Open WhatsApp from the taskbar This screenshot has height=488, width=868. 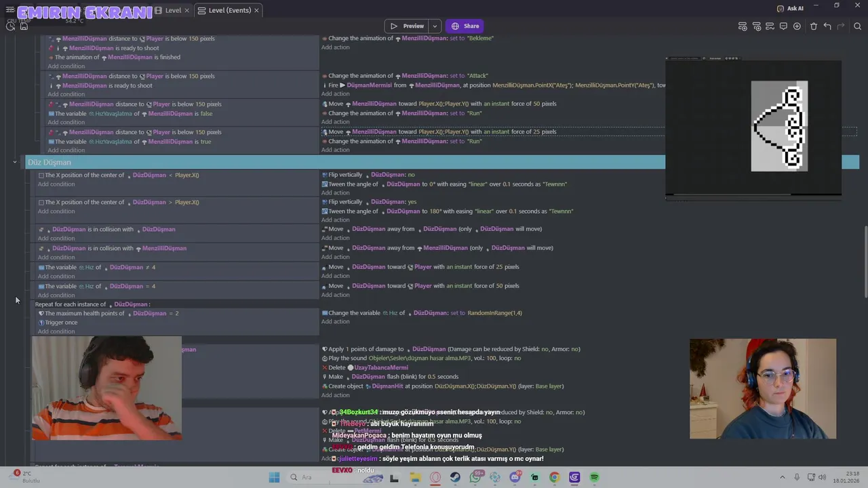475,477
